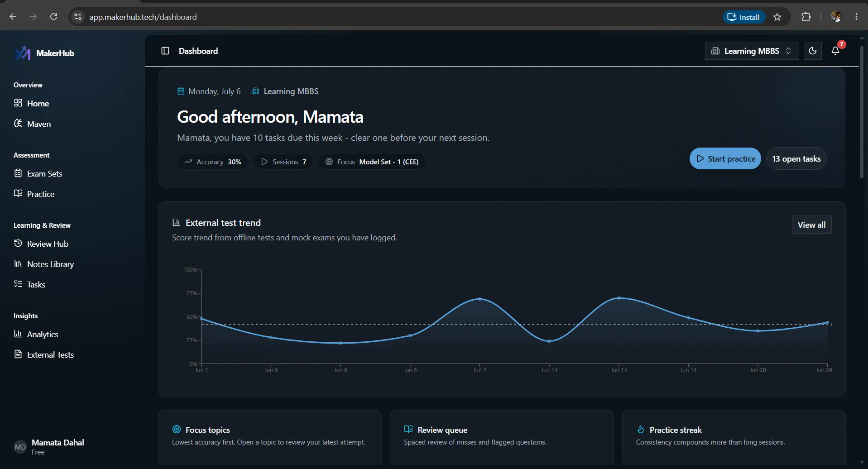
Task: Click the browser Install button
Action: [743, 17]
